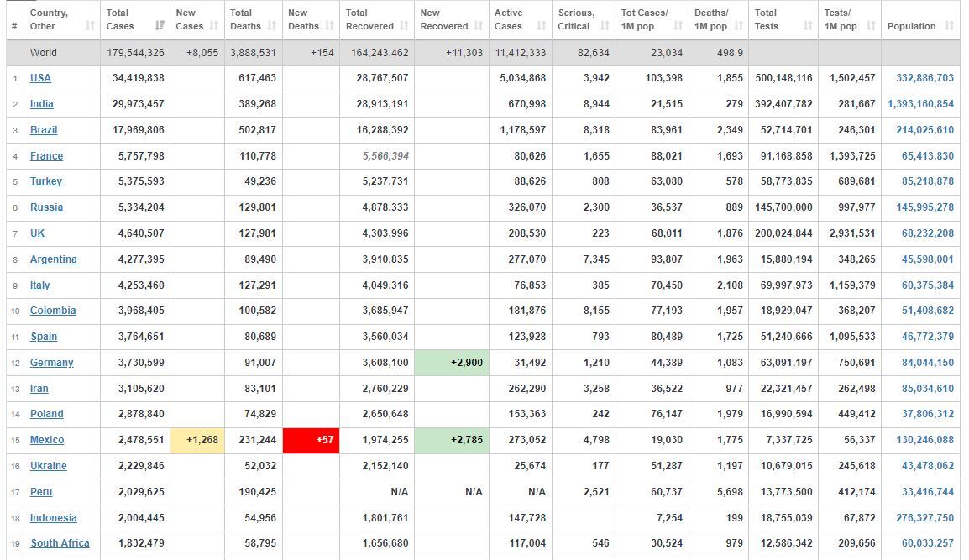Open the UK country link
Viewport: 969px width, 560px height.
click(37, 233)
